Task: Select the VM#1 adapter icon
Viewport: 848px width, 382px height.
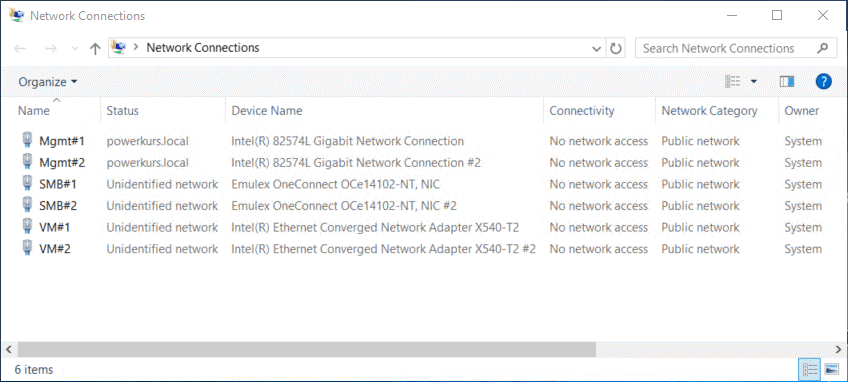Action: tap(26, 227)
